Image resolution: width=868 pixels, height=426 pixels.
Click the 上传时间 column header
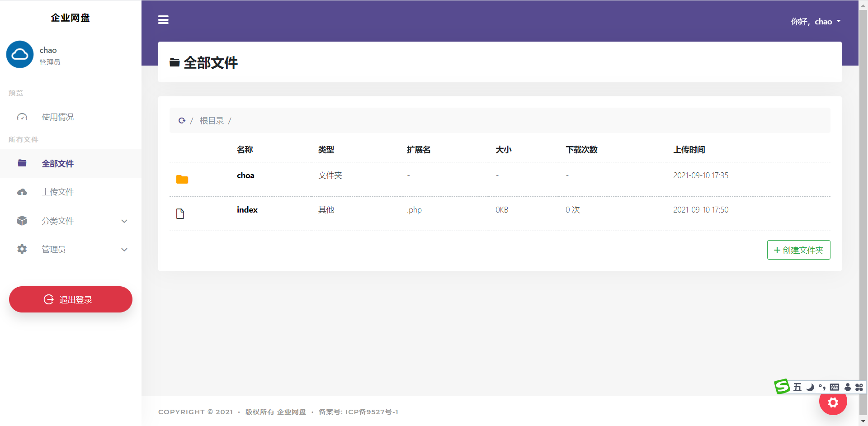[689, 150]
